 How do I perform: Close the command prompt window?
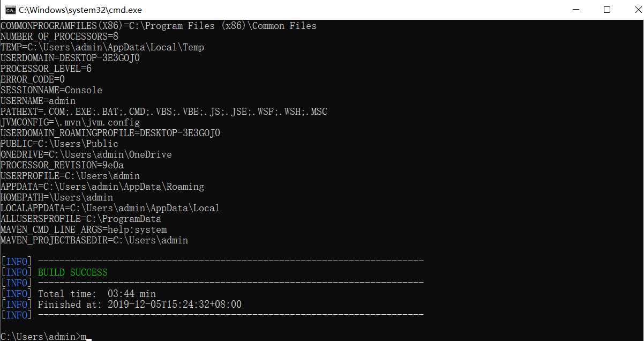(631, 10)
